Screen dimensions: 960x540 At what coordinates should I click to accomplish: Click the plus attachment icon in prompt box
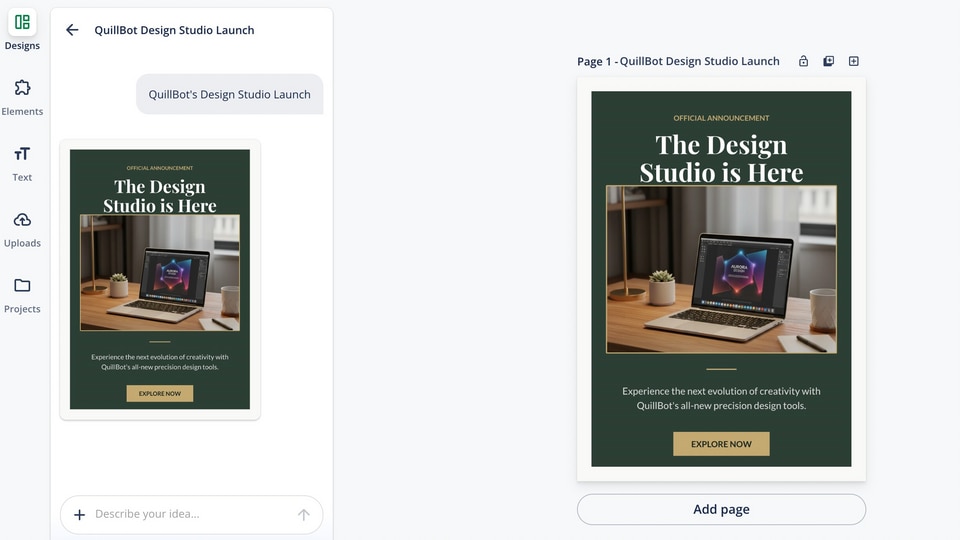80,514
